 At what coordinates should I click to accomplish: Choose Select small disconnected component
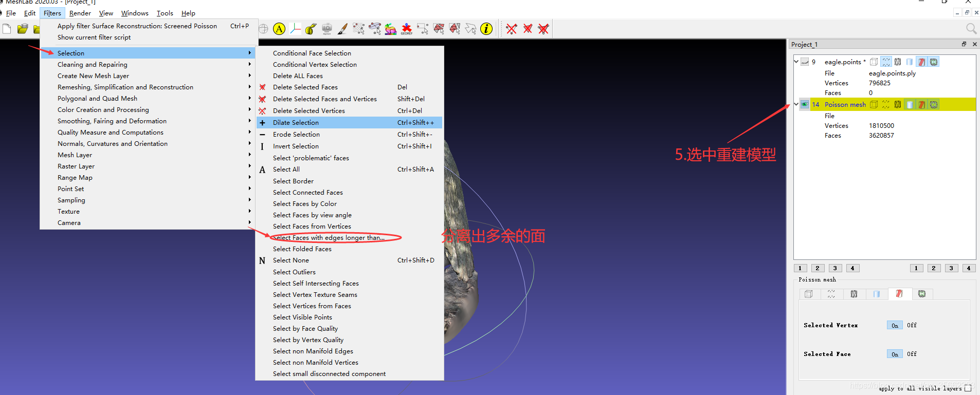pos(350,373)
